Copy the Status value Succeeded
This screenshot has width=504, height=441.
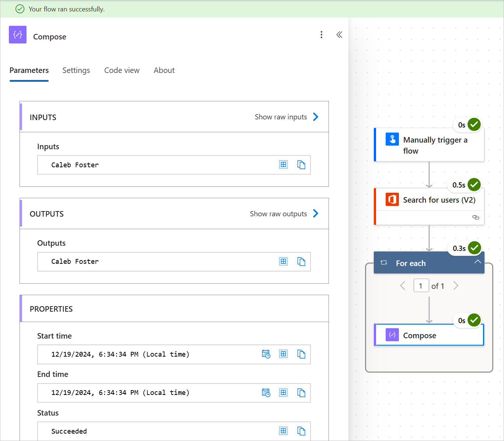click(x=301, y=431)
